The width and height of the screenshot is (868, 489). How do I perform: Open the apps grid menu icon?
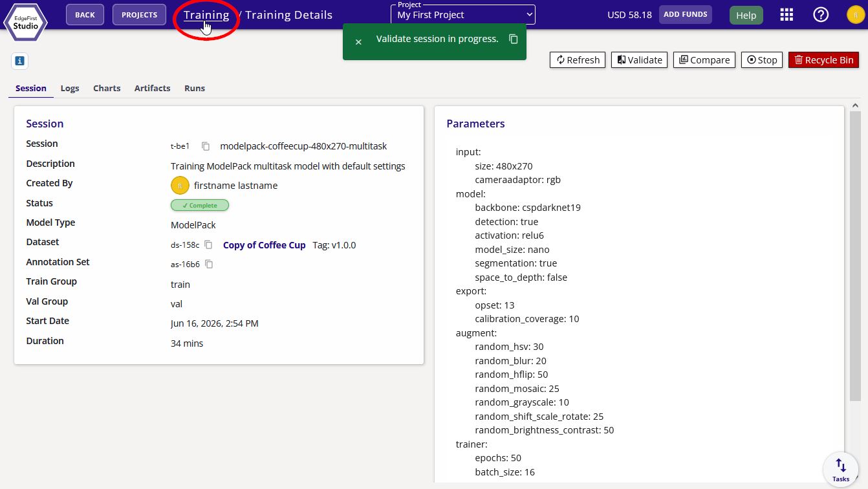(x=787, y=15)
